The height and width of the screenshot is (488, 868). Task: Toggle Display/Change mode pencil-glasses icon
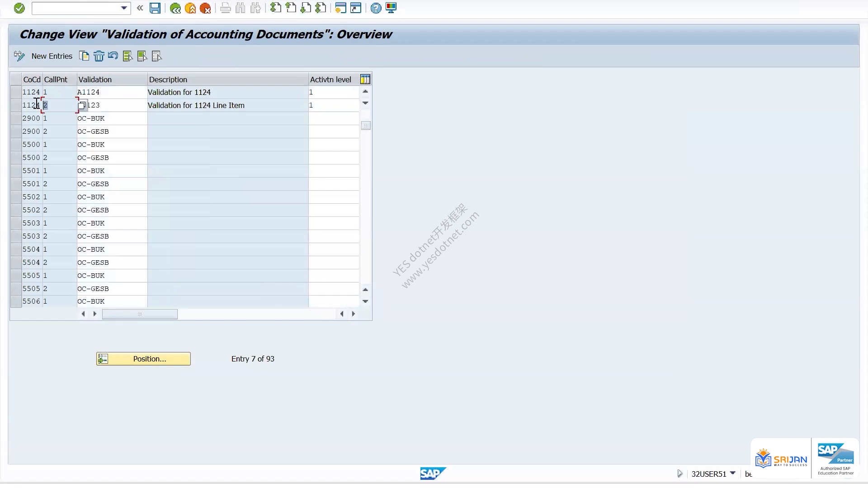19,56
